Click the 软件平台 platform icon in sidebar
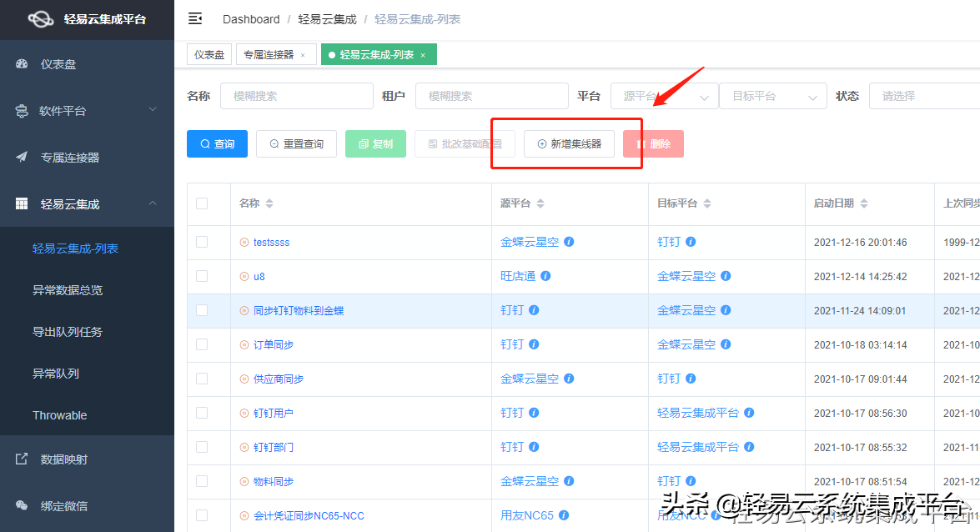 pyautogui.click(x=20, y=110)
